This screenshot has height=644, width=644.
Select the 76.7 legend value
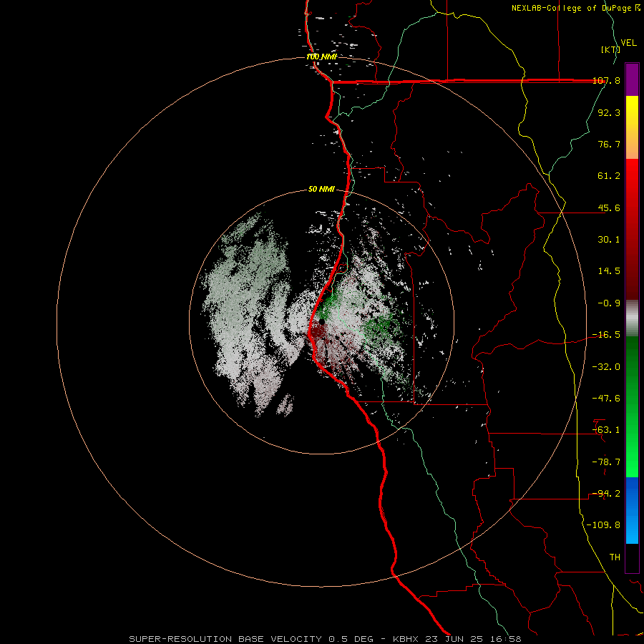click(609, 144)
